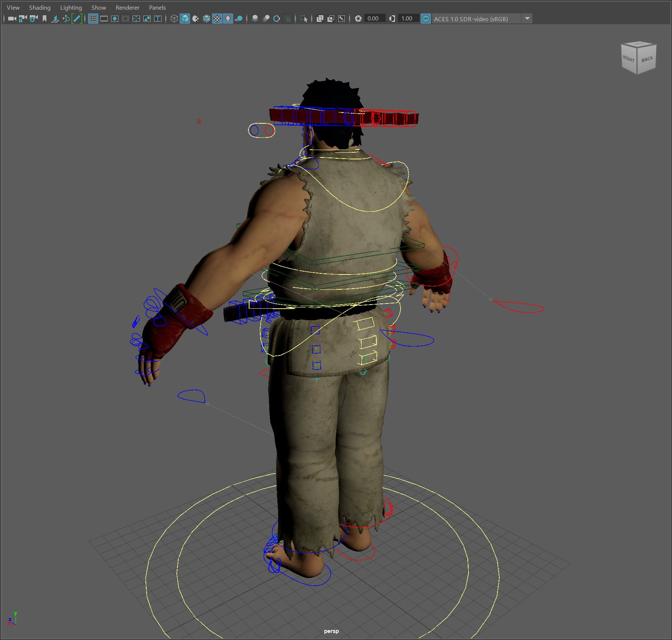The width and height of the screenshot is (672, 640).
Task: Toggle the Safe Action icon
Action: click(147, 19)
